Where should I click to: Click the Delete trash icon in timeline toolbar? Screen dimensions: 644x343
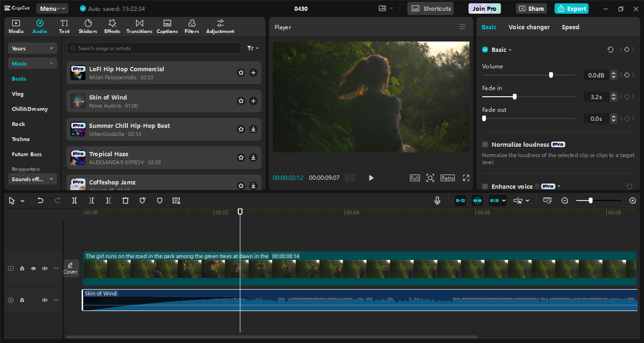(125, 201)
